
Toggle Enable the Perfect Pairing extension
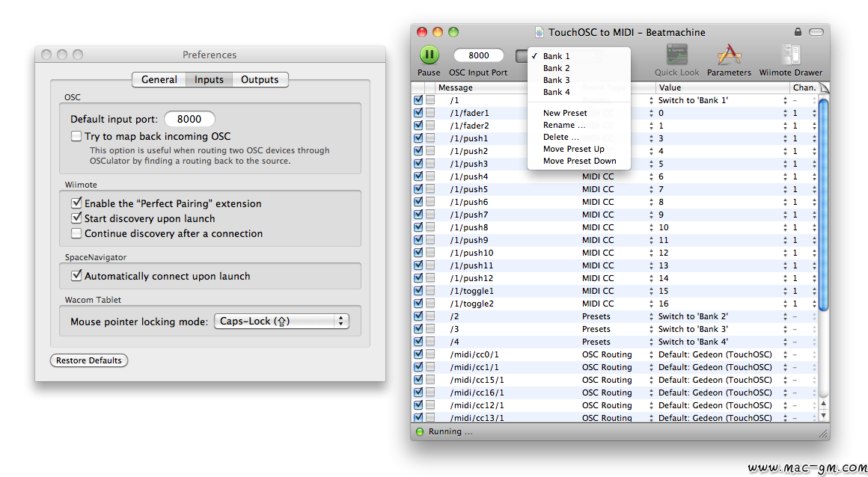tap(76, 203)
